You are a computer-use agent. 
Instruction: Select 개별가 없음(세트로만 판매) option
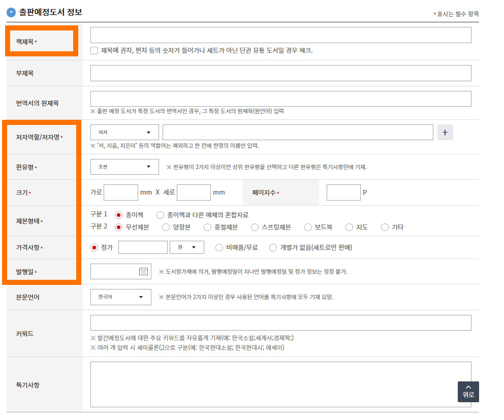tap(273, 247)
